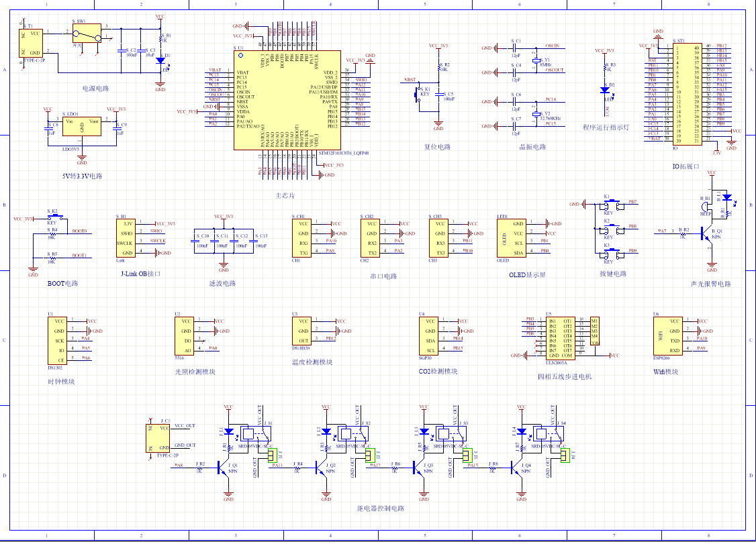Screen dimensions: 756x542
Task: Select the S_CH2 serial header
Action: pos(371,238)
